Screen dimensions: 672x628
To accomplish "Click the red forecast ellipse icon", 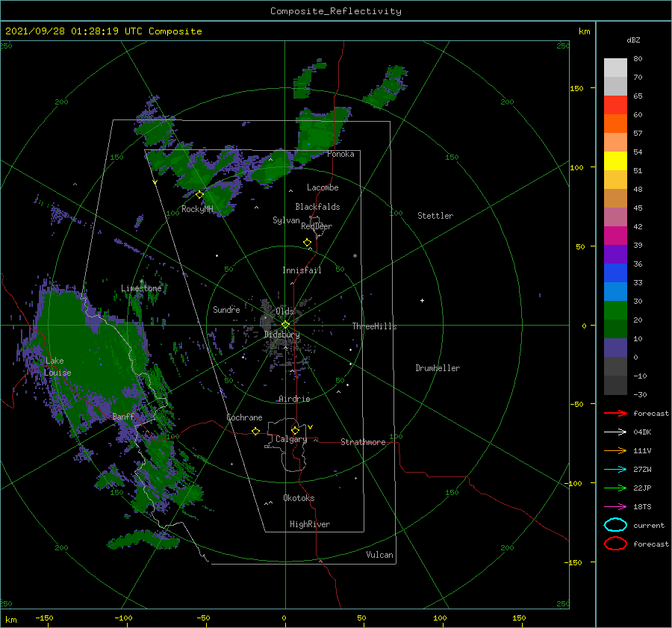I will tap(615, 544).
